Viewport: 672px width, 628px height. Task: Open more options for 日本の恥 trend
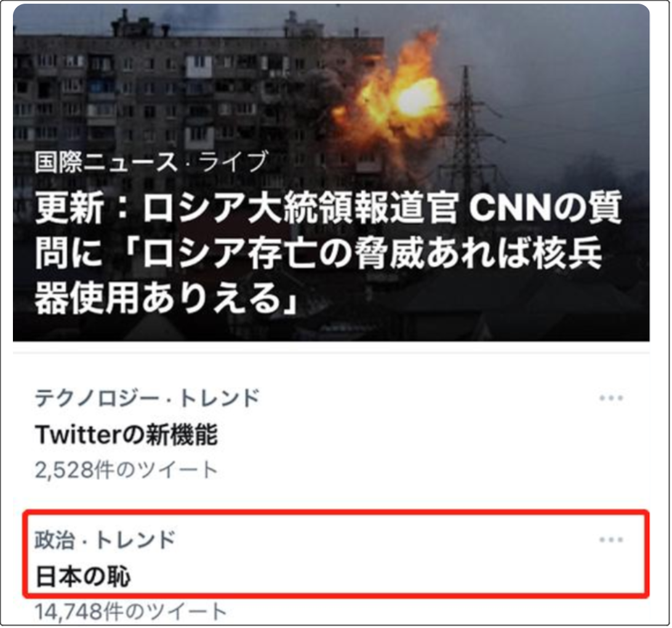pos(611,539)
